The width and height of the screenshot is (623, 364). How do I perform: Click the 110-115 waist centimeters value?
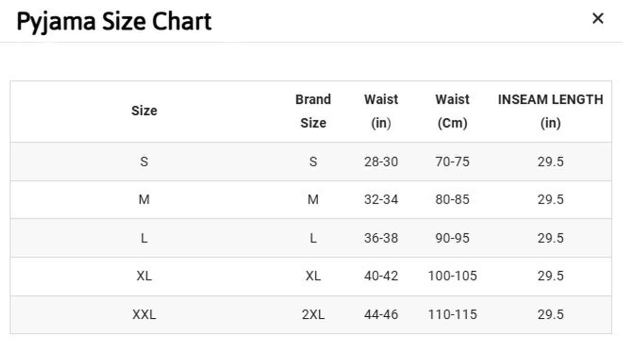[x=452, y=314]
